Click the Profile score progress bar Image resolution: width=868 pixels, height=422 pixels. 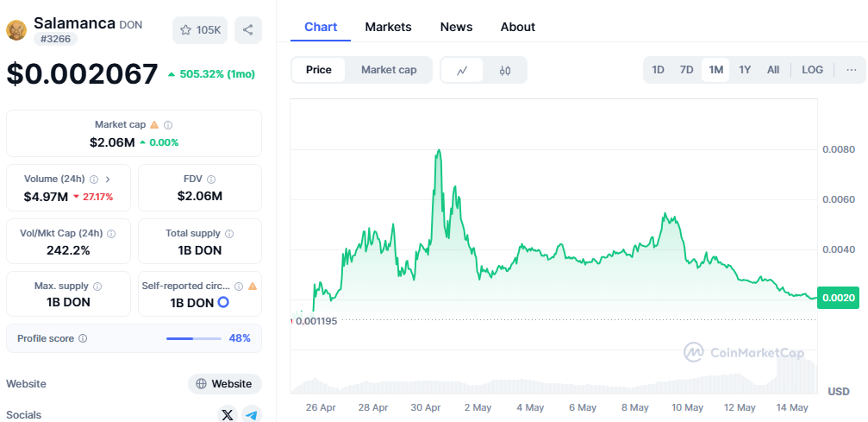(194, 338)
